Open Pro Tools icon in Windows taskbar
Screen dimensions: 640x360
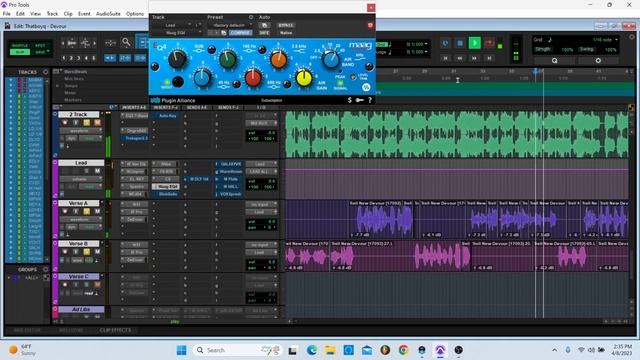pos(440,350)
